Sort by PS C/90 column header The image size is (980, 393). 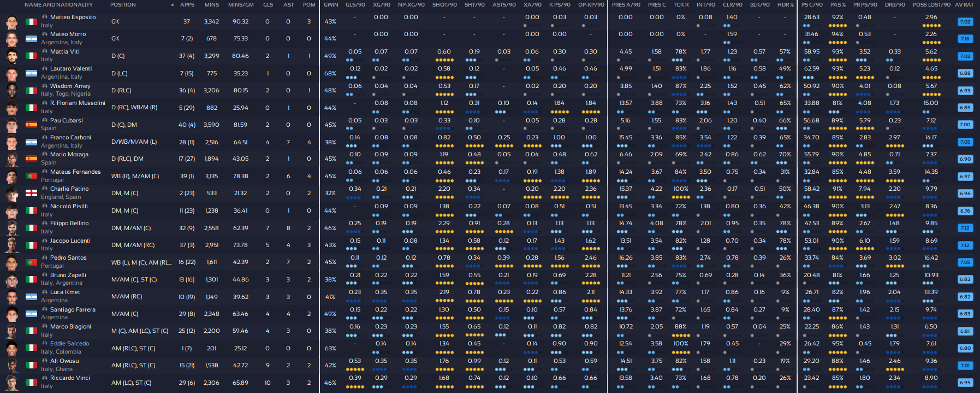point(812,5)
